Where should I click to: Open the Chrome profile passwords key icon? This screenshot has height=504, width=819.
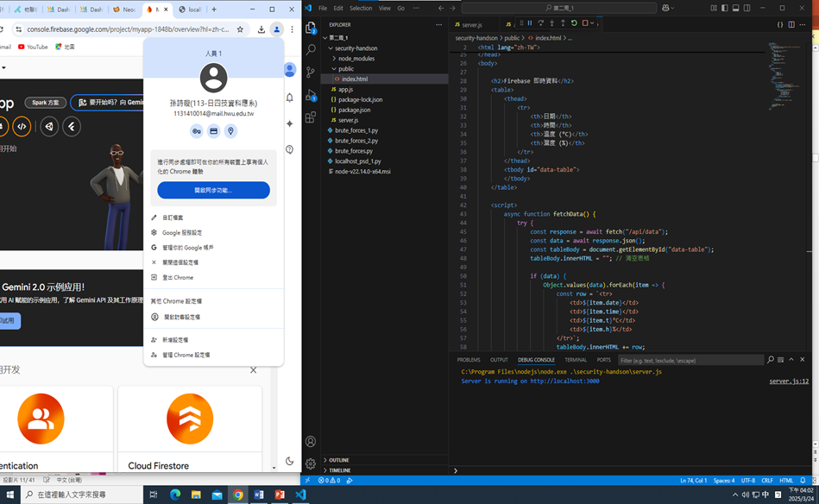click(x=197, y=131)
